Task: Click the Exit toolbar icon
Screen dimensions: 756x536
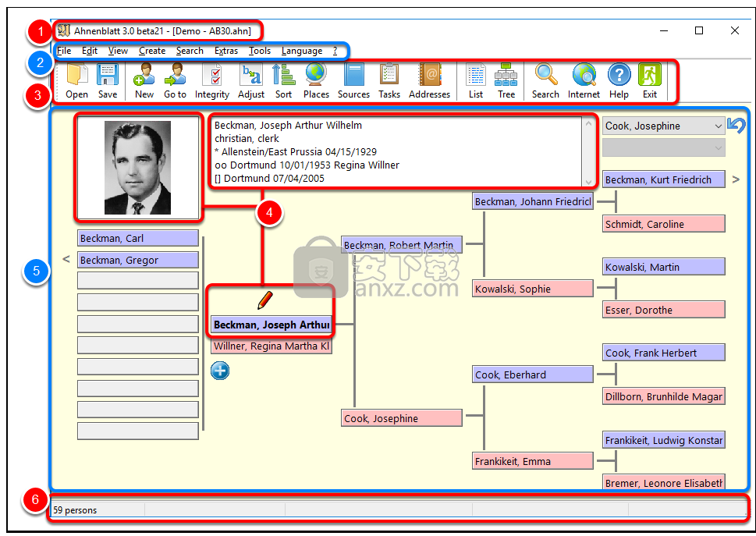Action: point(649,75)
